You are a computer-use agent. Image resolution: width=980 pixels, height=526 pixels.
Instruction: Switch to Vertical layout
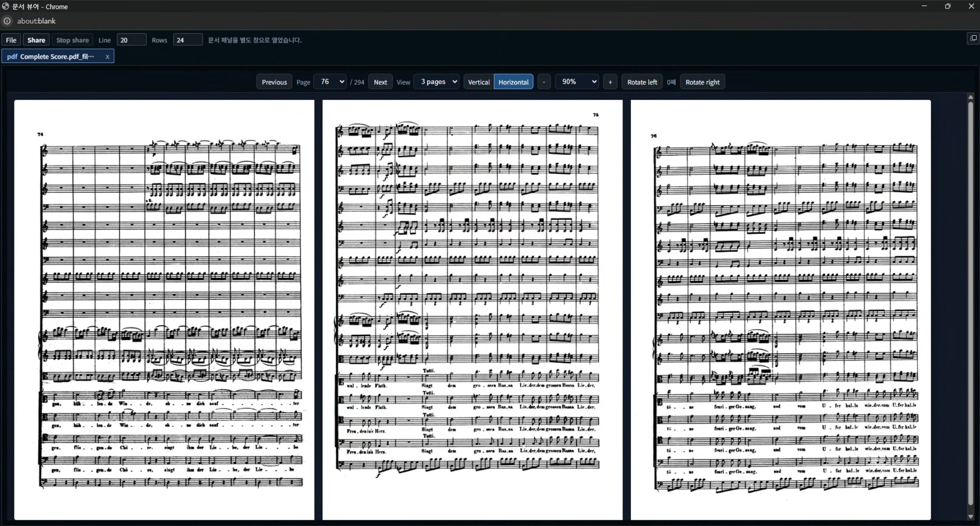point(479,82)
